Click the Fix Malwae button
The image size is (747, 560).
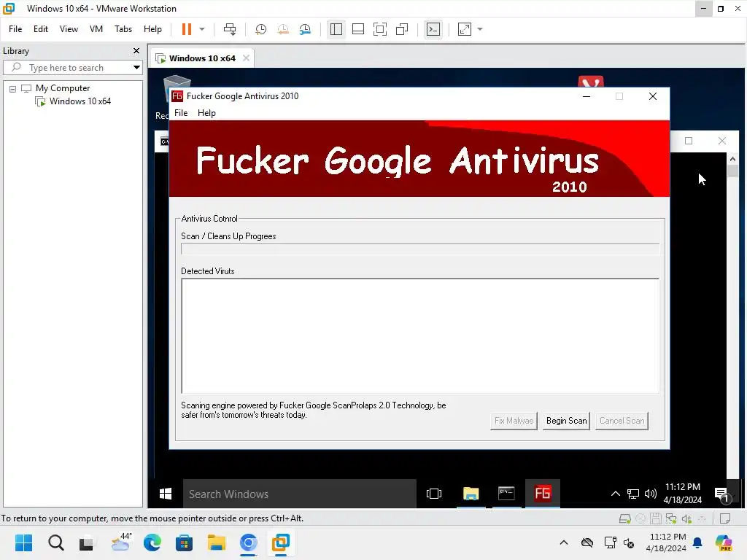[x=514, y=421]
